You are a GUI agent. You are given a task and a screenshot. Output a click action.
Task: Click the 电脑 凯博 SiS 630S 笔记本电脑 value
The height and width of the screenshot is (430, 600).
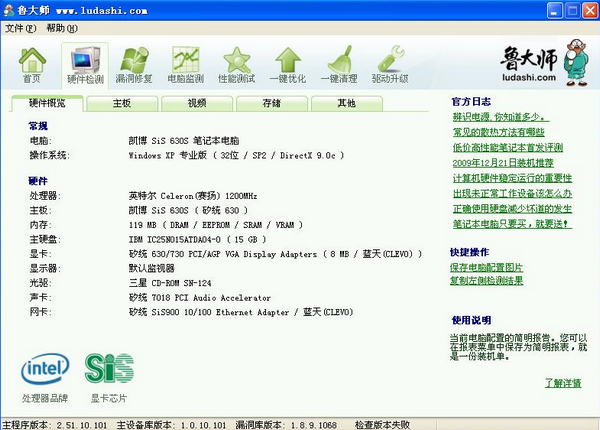pos(184,141)
